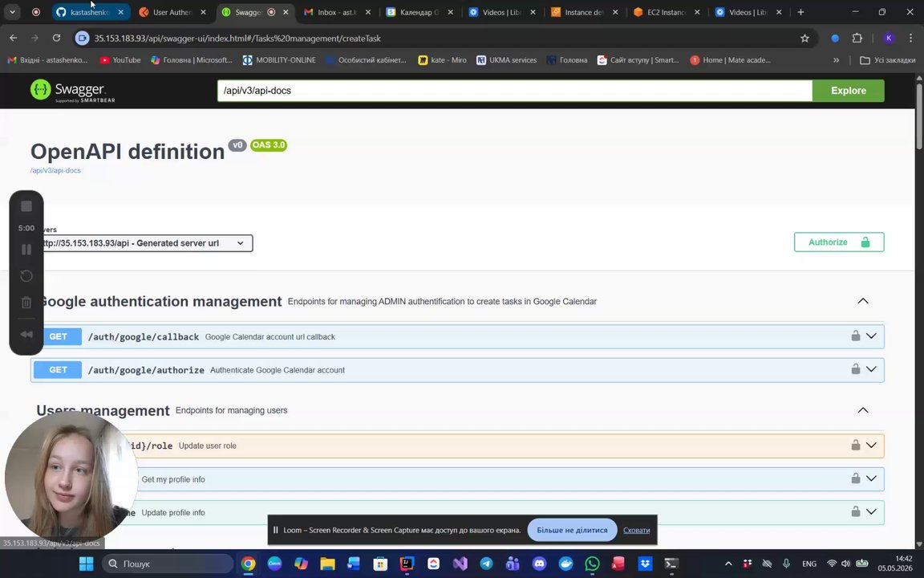This screenshot has height=578, width=924.
Task: Bookmark this page with the star icon
Action: pos(804,39)
